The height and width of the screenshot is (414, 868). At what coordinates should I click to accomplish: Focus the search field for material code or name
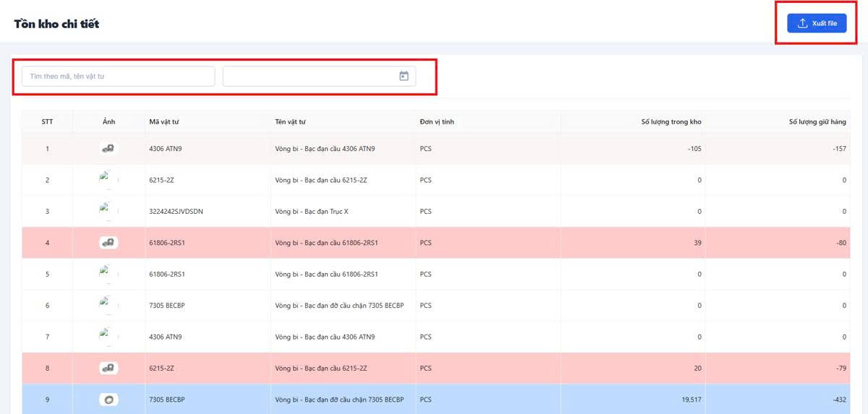coord(118,77)
